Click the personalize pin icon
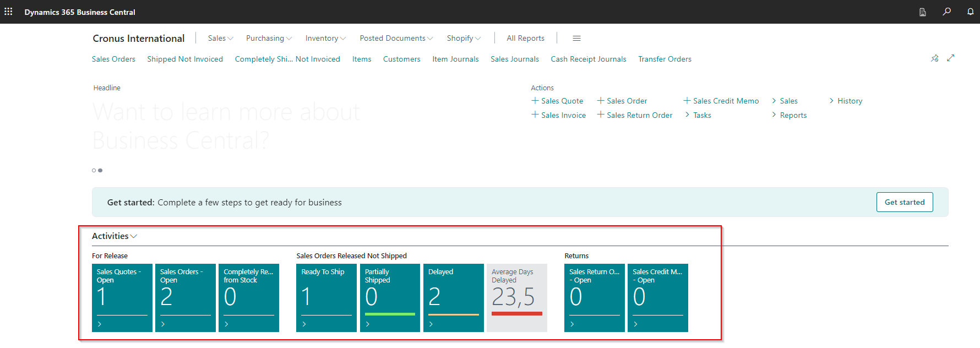The width and height of the screenshot is (980, 348). click(934, 58)
